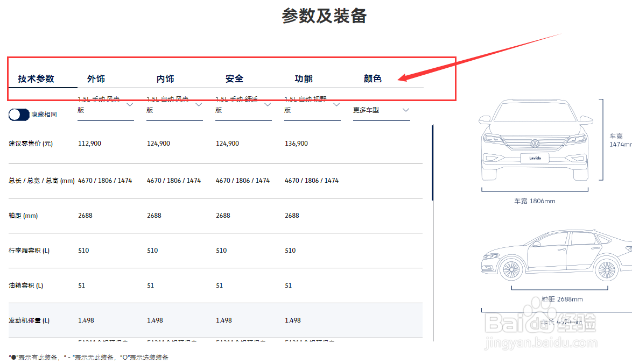This screenshot has width=632, height=364.
Task: Switch to the 技术参数 tab
Action: (x=36, y=78)
